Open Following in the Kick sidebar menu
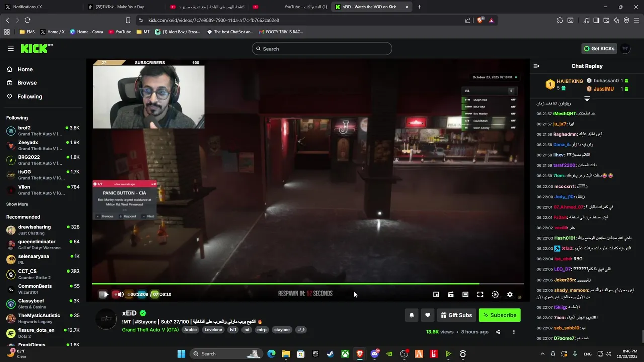The height and width of the screenshot is (362, 644). pyautogui.click(x=25, y=97)
